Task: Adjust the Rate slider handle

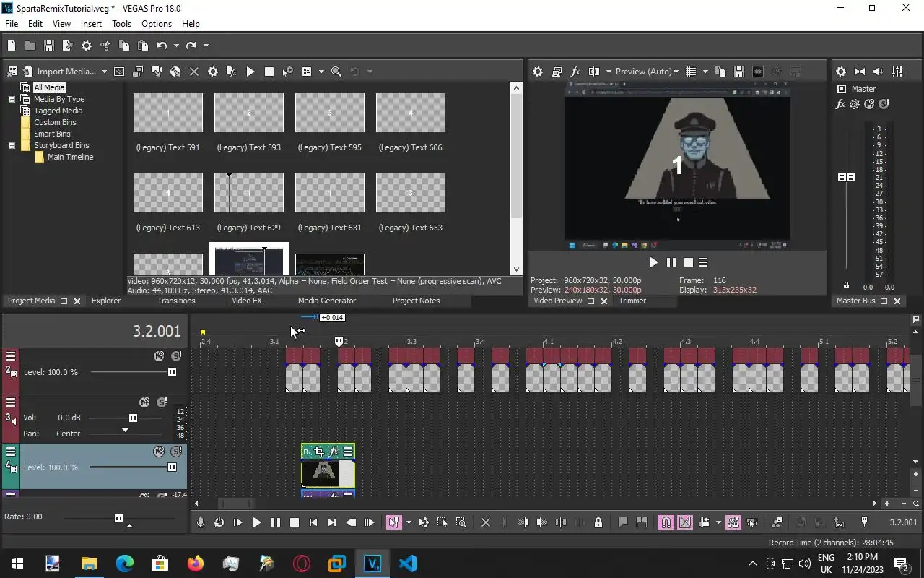Action: [x=118, y=518]
